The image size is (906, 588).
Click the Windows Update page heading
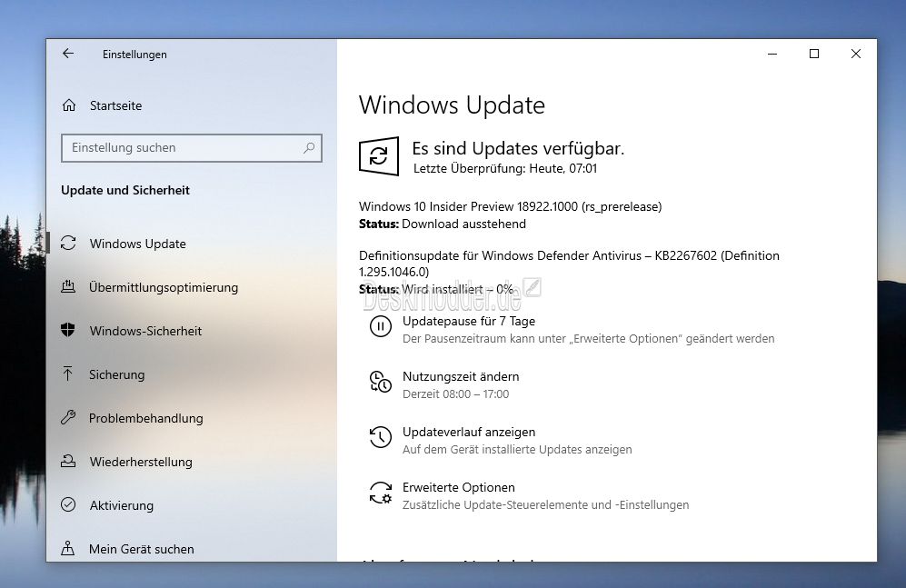pyautogui.click(x=452, y=105)
